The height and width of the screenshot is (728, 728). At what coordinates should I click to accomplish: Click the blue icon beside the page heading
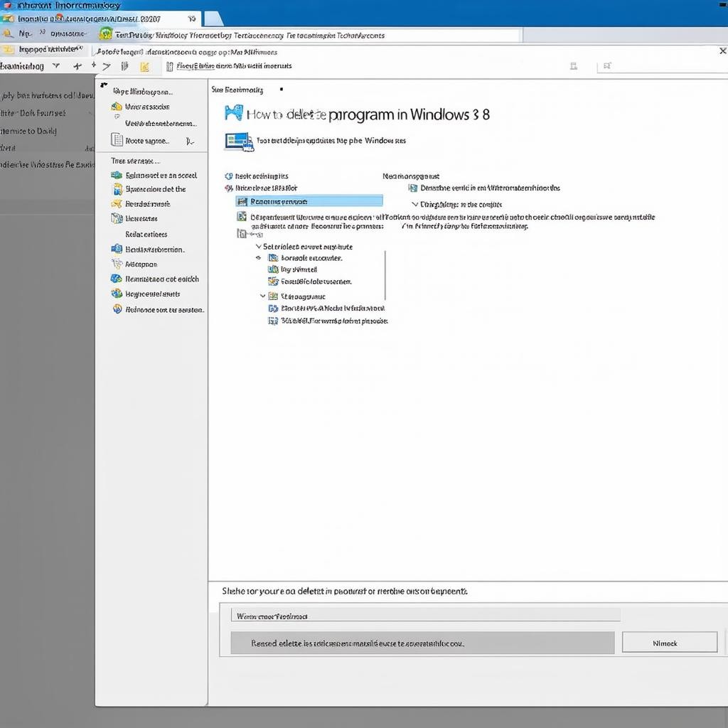(x=233, y=114)
